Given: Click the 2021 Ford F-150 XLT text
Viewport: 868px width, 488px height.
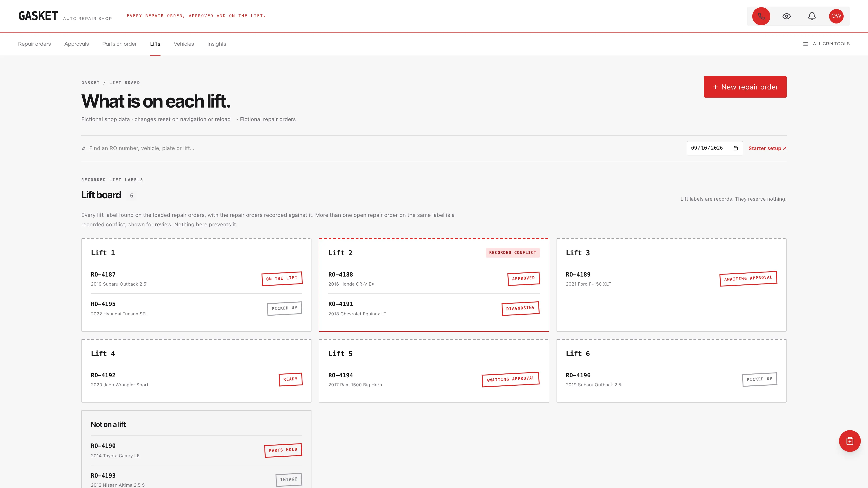Looking at the screenshot, I should click(588, 284).
